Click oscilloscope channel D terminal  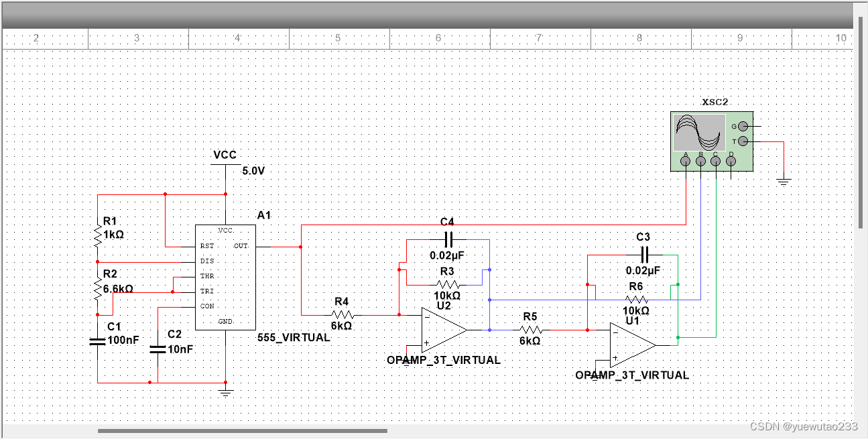click(x=731, y=162)
